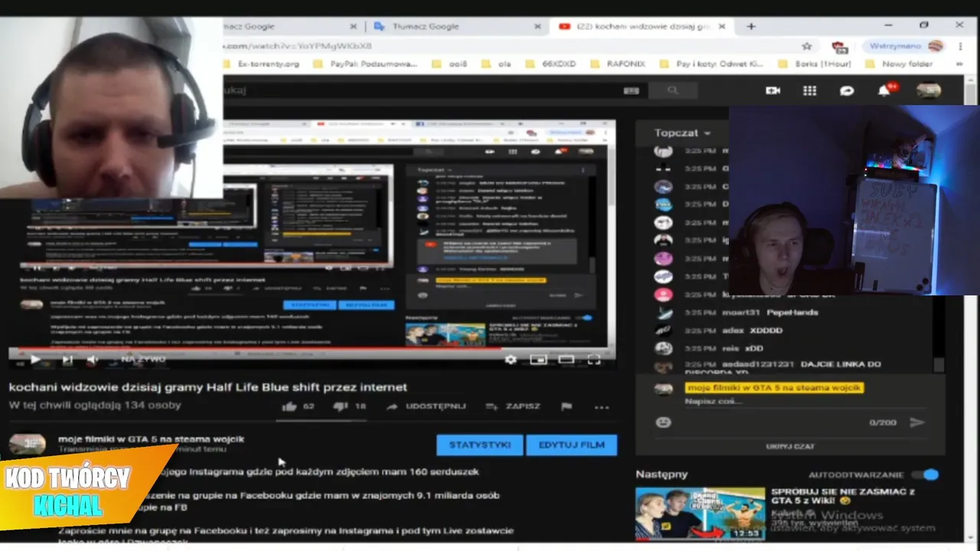
Task: Open the channel name moje filmiki w GTA 5
Action: pyautogui.click(x=151, y=439)
